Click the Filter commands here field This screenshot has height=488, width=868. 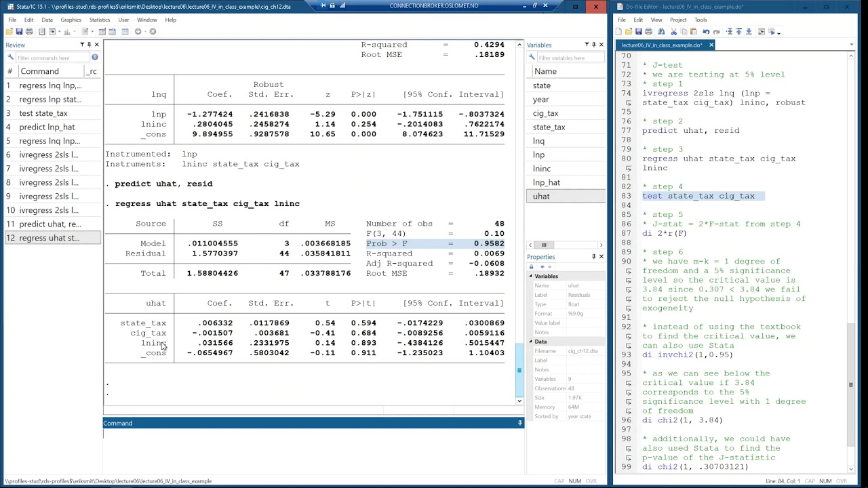coord(53,58)
